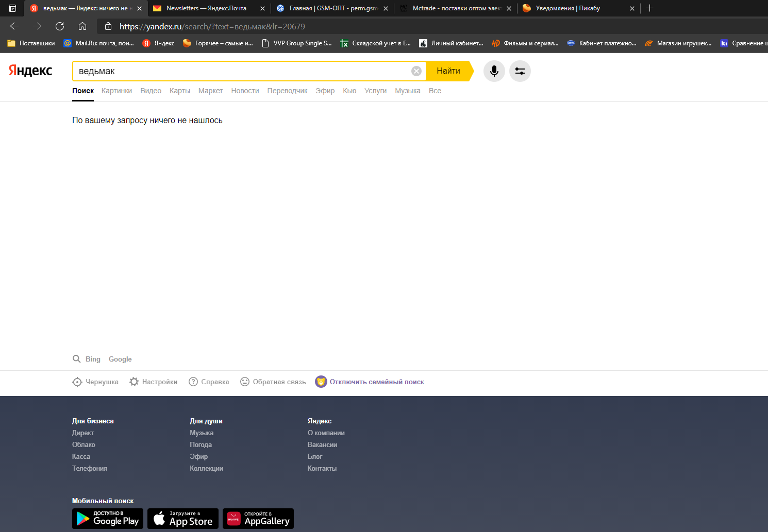This screenshot has width=768, height=532.
Task: Select the Карты search category
Action: coord(180,91)
